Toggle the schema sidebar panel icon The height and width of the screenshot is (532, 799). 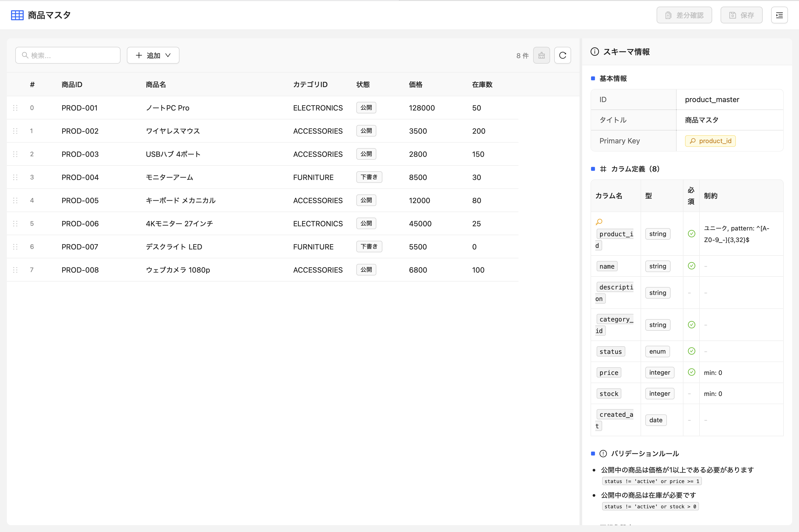pos(779,15)
